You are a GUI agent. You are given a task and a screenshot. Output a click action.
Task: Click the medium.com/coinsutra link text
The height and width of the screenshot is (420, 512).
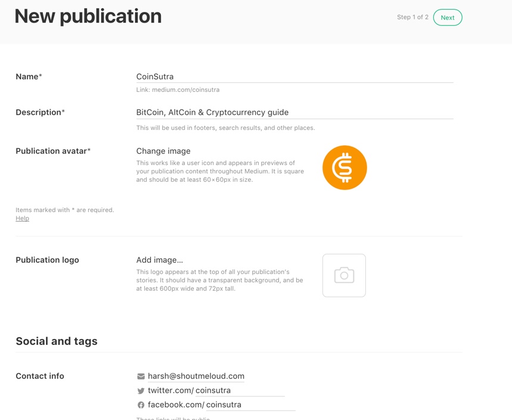click(x=185, y=90)
